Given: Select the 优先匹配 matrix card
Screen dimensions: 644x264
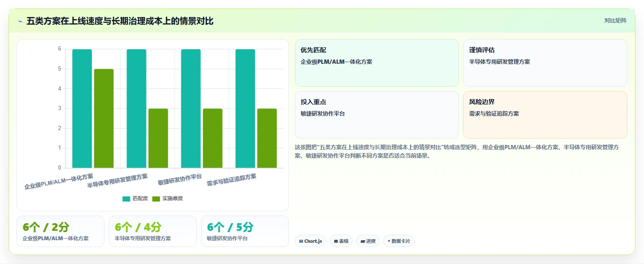Looking at the screenshot, I should 377,63.
